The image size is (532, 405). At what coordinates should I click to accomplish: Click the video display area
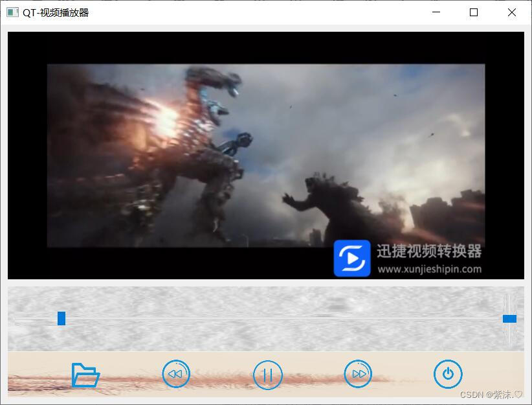pyautogui.click(x=266, y=156)
